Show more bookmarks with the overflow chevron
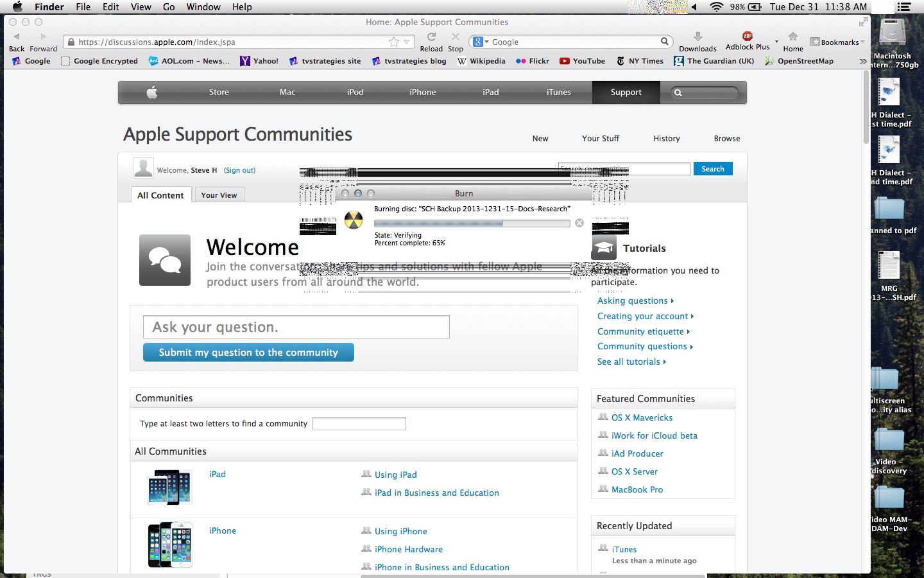Image resolution: width=924 pixels, height=578 pixels. (863, 61)
